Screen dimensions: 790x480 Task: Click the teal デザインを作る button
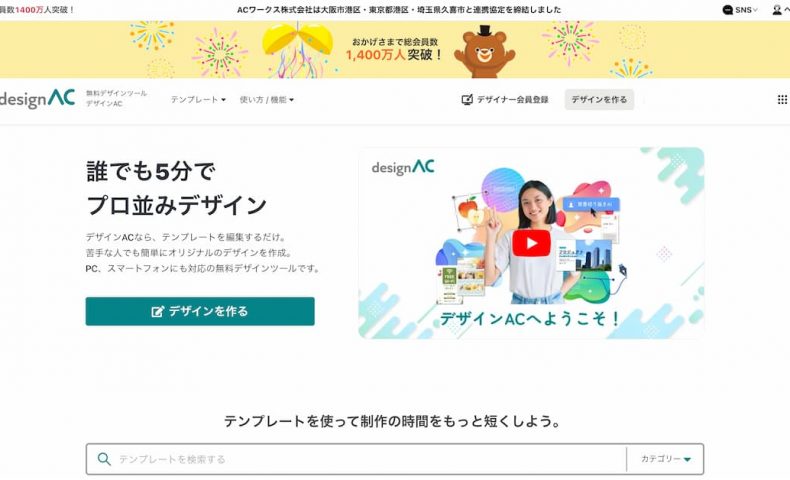[x=200, y=311]
